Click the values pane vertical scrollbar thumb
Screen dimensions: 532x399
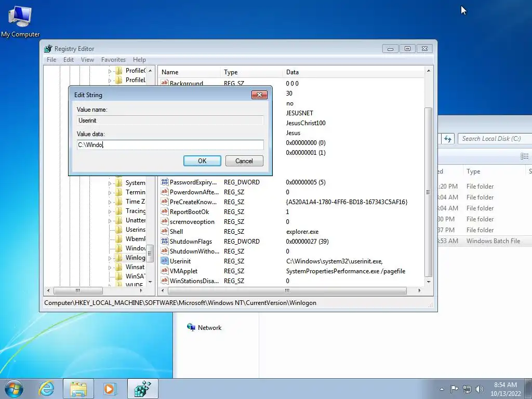428,192
